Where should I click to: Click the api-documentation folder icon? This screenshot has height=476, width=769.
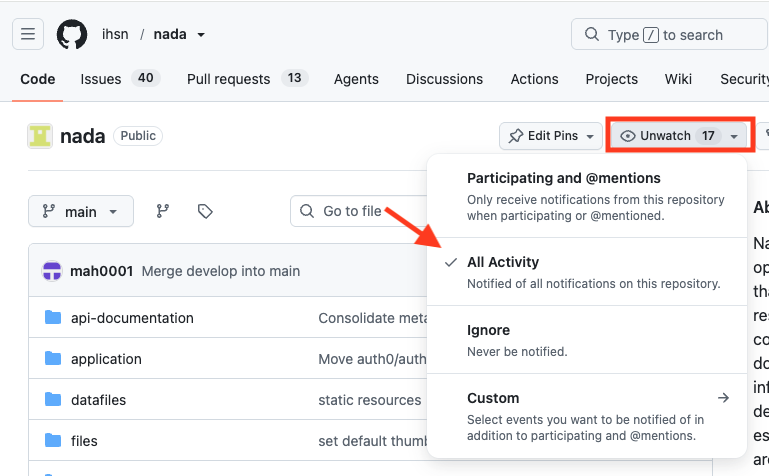click(x=53, y=318)
